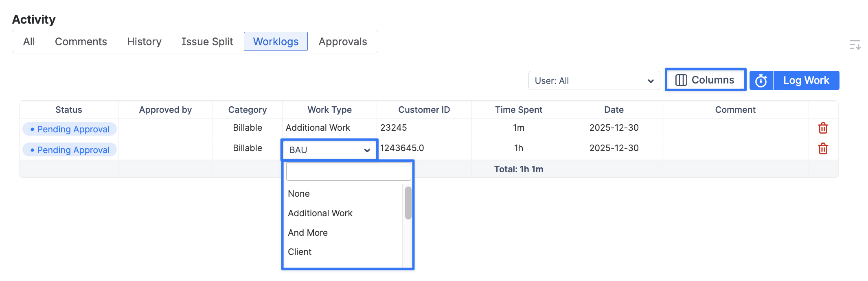Open the Issue Split tab
Viewport: 868px width, 281px height.
click(x=207, y=42)
